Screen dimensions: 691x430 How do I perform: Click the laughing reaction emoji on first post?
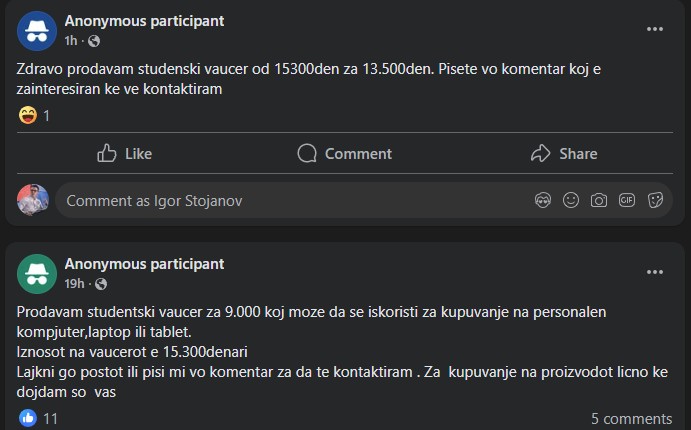tap(28, 116)
